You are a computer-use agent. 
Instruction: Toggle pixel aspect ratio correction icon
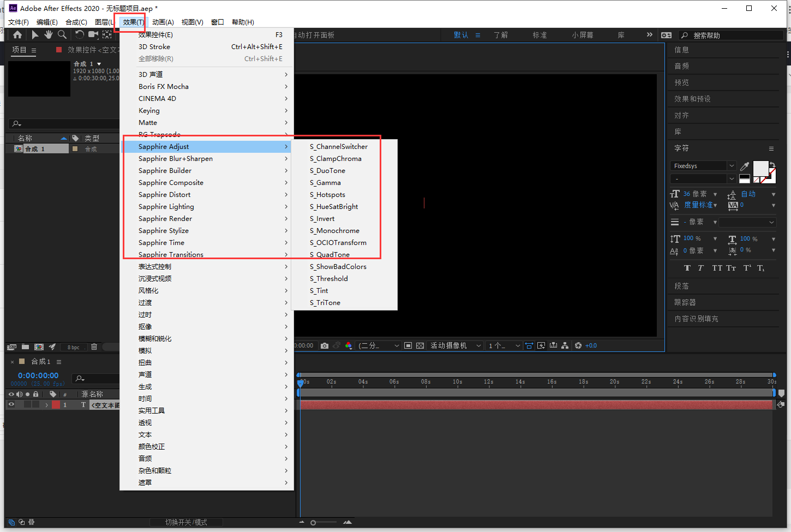click(529, 345)
